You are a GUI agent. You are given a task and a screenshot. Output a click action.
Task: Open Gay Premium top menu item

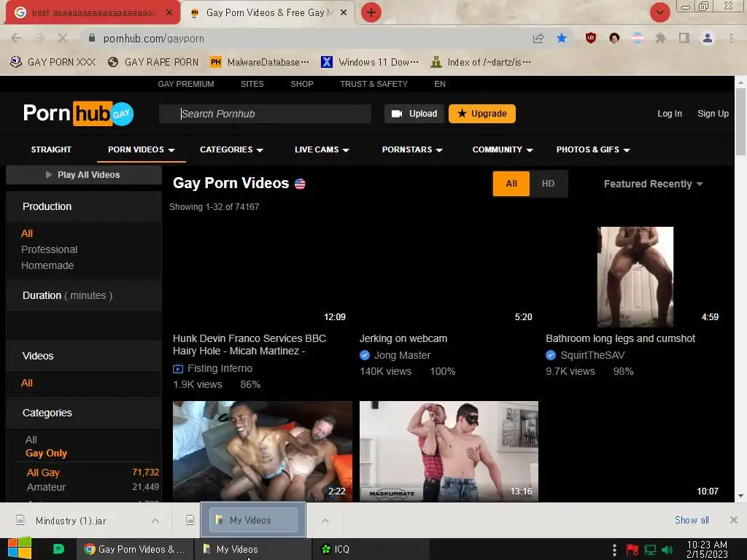click(x=186, y=84)
